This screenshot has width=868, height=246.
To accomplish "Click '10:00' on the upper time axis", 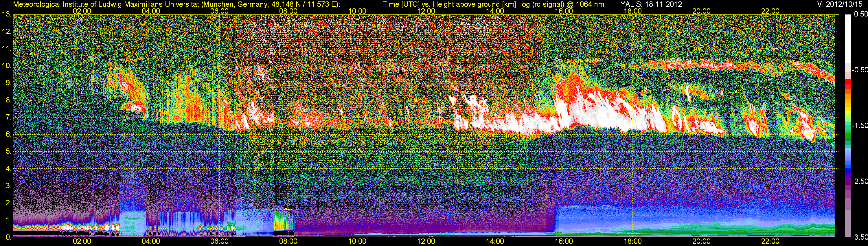I will [357, 11].
